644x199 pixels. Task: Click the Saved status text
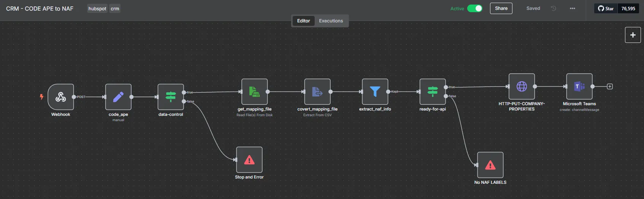pyautogui.click(x=533, y=8)
